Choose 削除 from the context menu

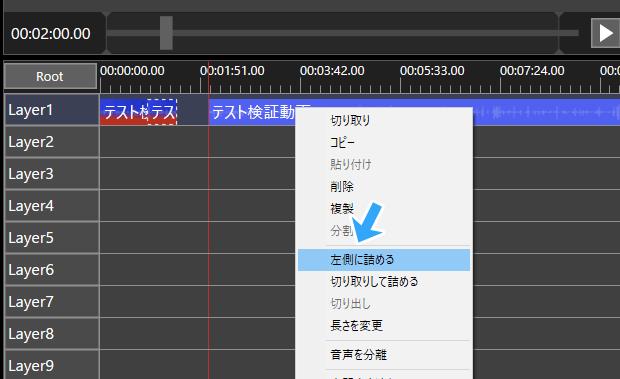click(384, 187)
